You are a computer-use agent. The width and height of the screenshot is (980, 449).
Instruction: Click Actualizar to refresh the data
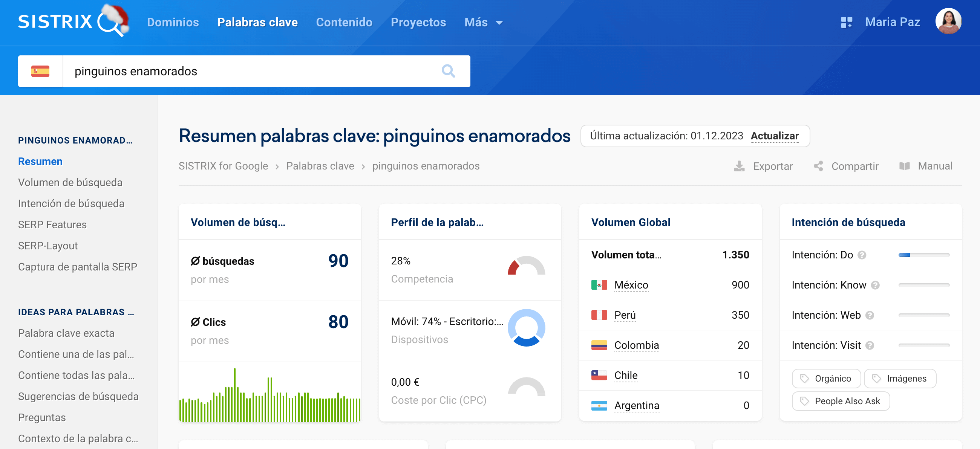[774, 136]
